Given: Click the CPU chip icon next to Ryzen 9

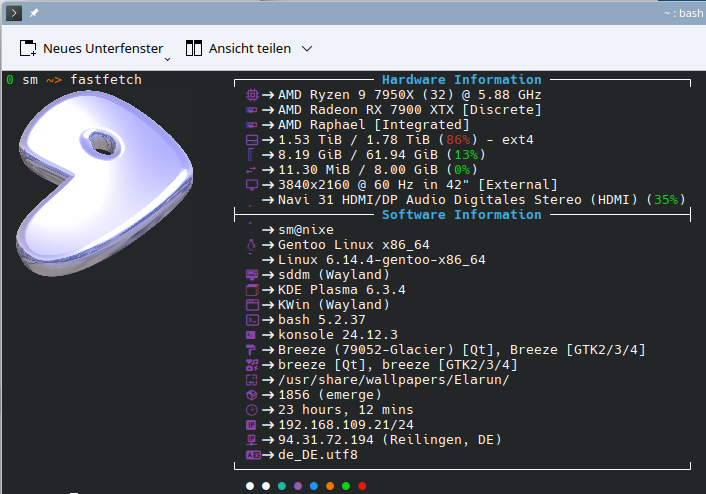Looking at the screenshot, I should (252, 95).
